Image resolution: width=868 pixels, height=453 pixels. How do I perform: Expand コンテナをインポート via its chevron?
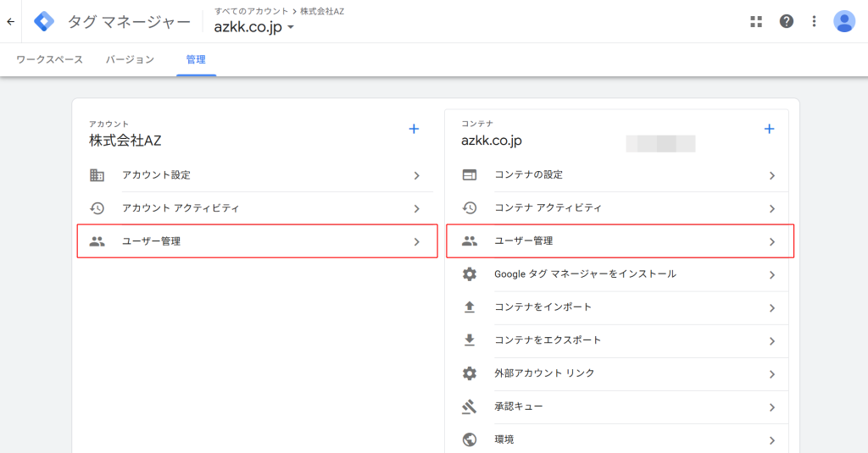pyautogui.click(x=771, y=308)
